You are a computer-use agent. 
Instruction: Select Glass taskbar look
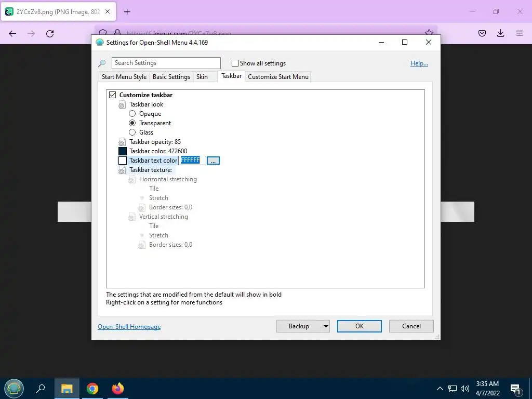click(x=132, y=132)
